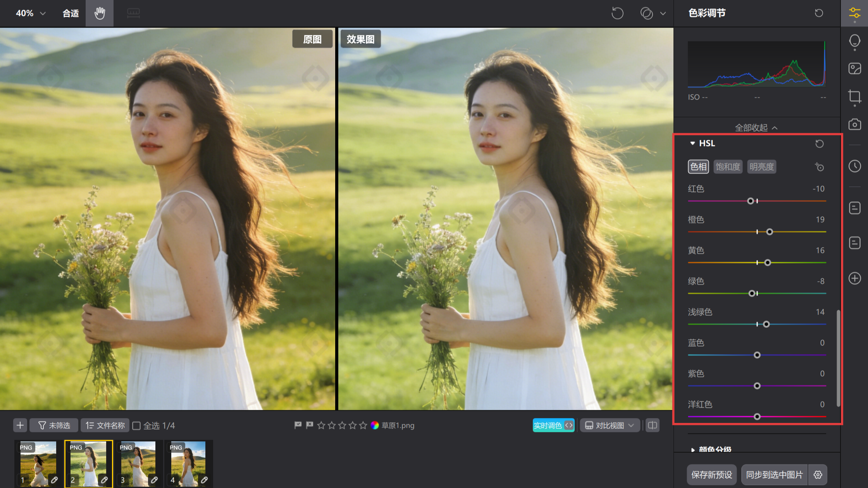
Task: Switch to the 饱和度 saturation tab
Action: (x=728, y=167)
